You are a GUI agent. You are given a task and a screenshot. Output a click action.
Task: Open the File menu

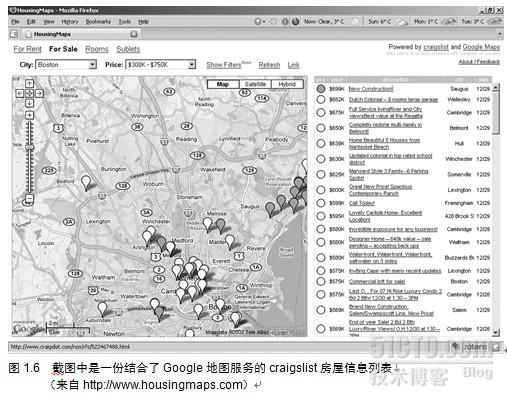coord(15,22)
